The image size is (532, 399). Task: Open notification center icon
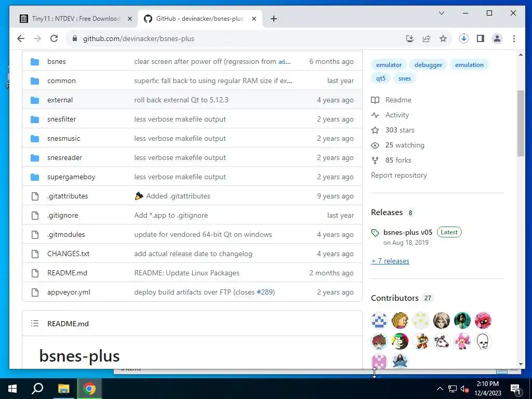pos(516,390)
